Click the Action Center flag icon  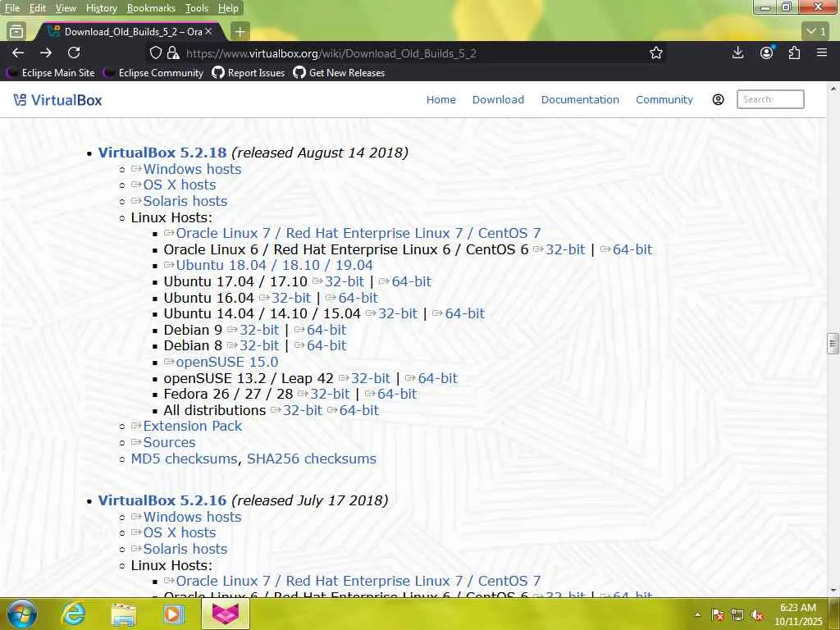click(x=718, y=615)
